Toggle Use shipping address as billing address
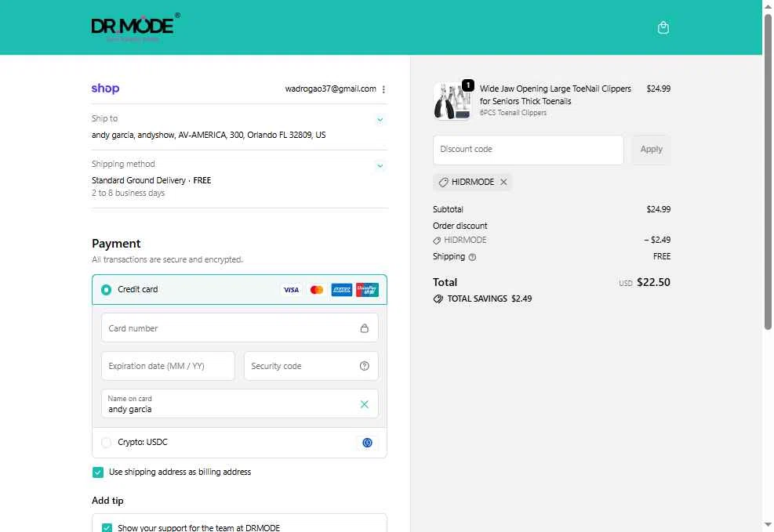 coord(98,472)
